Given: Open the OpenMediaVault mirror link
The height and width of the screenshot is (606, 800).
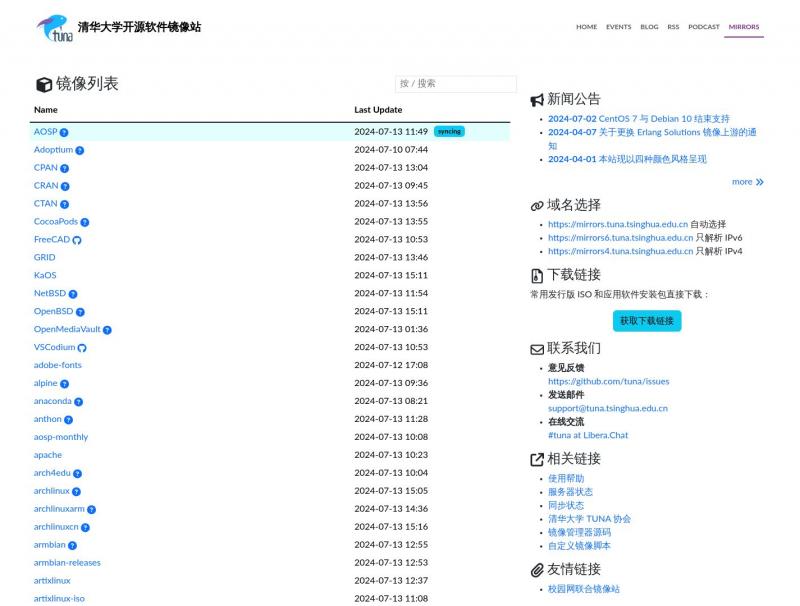Looking at the screenshot, I should pyautogui.click(x=67, y=330).
